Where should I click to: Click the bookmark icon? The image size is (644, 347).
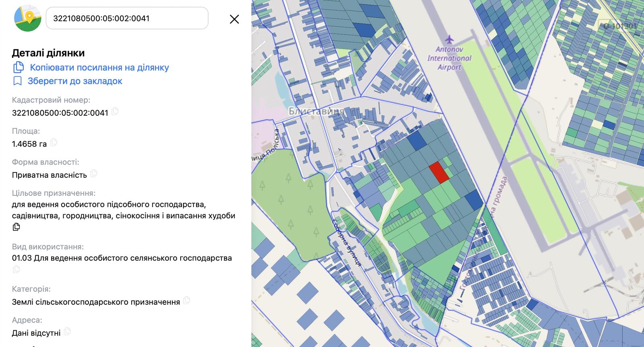coord(17,81)
